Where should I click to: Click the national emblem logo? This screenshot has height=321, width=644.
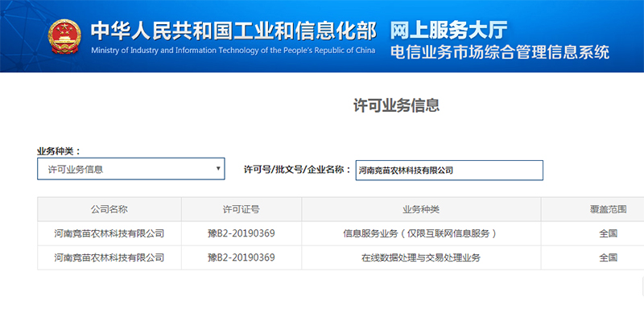coord(64,37)
